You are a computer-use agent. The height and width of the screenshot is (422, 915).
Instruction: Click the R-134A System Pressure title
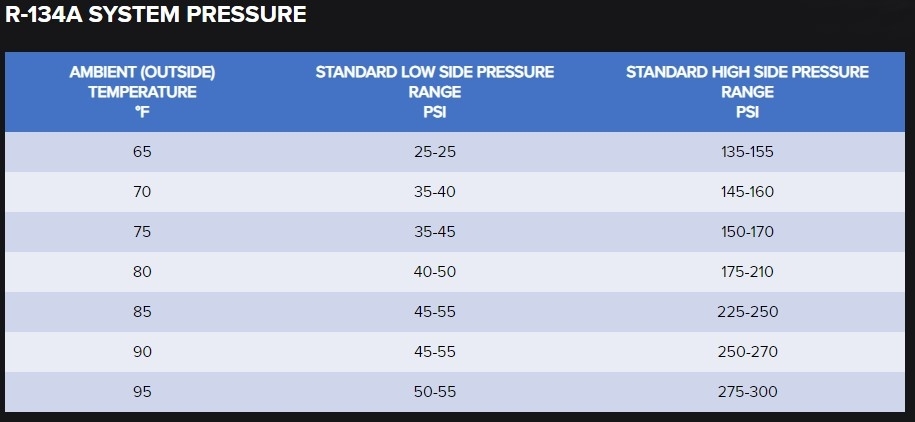click(156, 16)
